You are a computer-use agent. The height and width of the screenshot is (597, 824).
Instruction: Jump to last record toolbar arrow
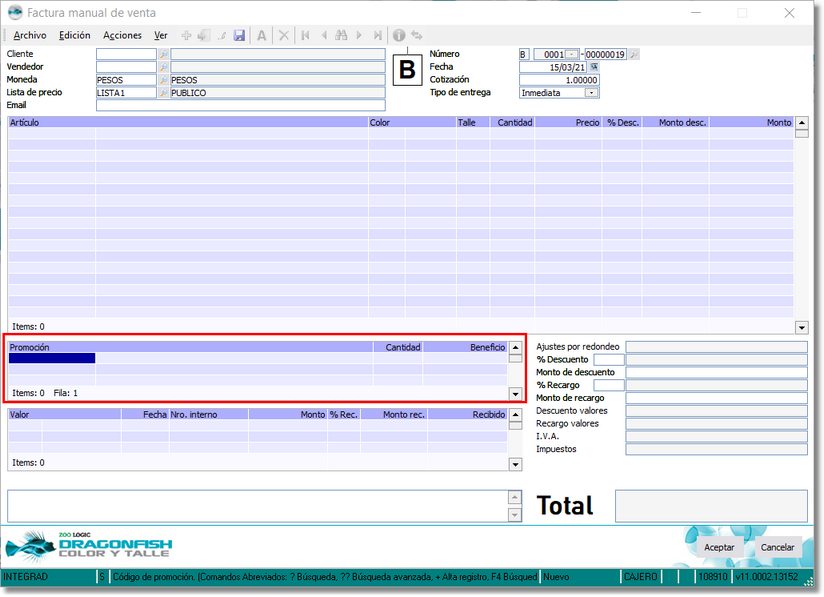click(x=377, y=35)
